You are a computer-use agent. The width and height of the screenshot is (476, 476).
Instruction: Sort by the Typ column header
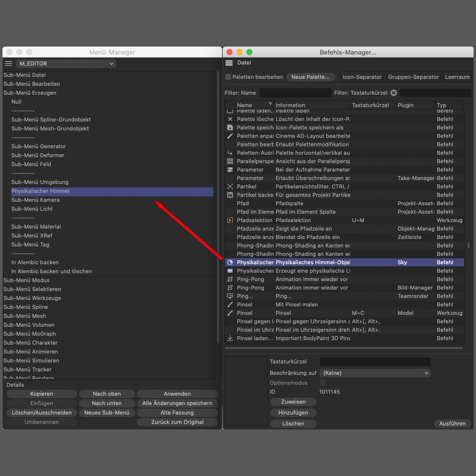[449, 105]
